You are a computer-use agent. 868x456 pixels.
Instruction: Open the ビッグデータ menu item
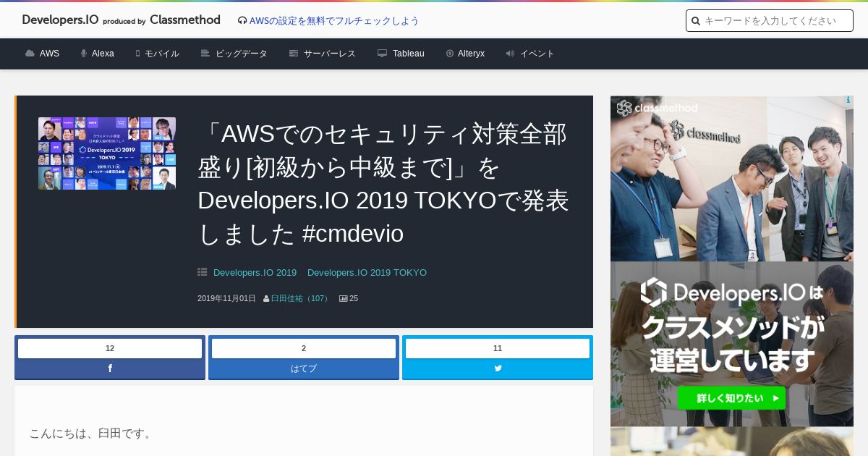point(242,54)
